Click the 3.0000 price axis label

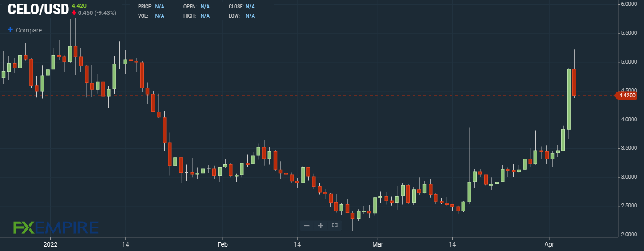point(629,177)
